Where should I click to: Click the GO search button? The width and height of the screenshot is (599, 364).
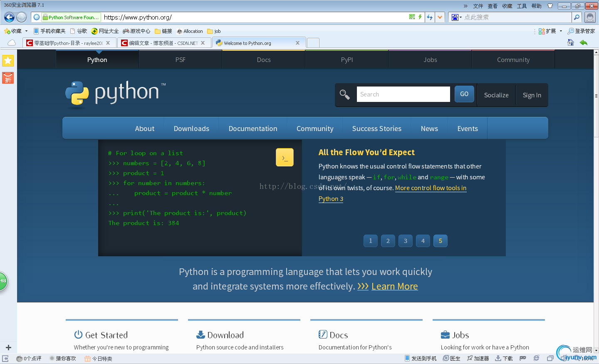point(464,94)
